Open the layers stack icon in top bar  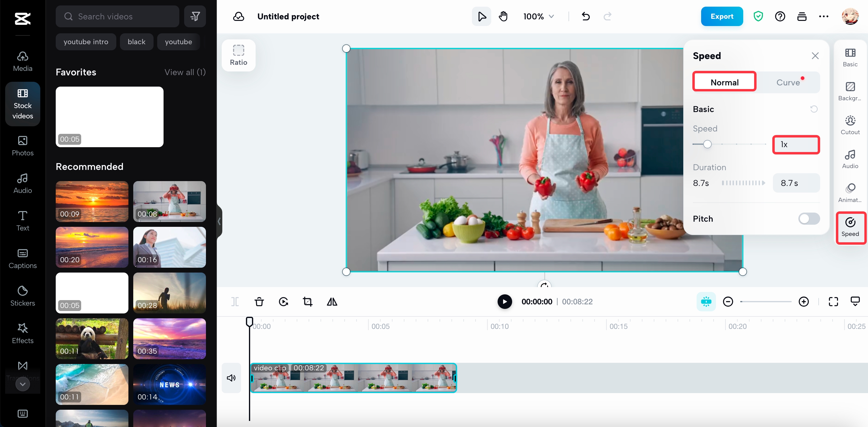pyautogui.click(x=802, y=16)
